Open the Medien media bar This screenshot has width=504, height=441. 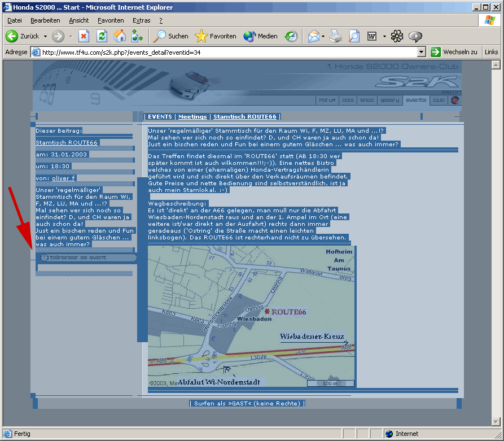point(261,36)
